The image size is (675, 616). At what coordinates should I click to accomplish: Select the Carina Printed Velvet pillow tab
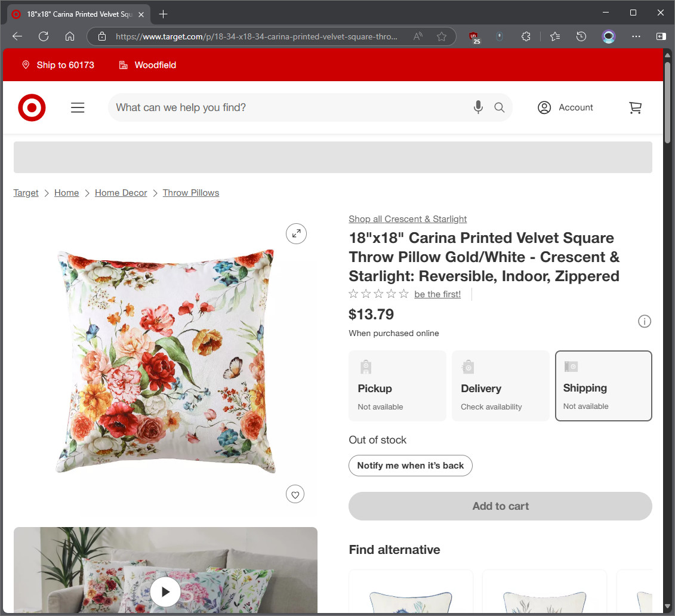click(x=79, y=14)
